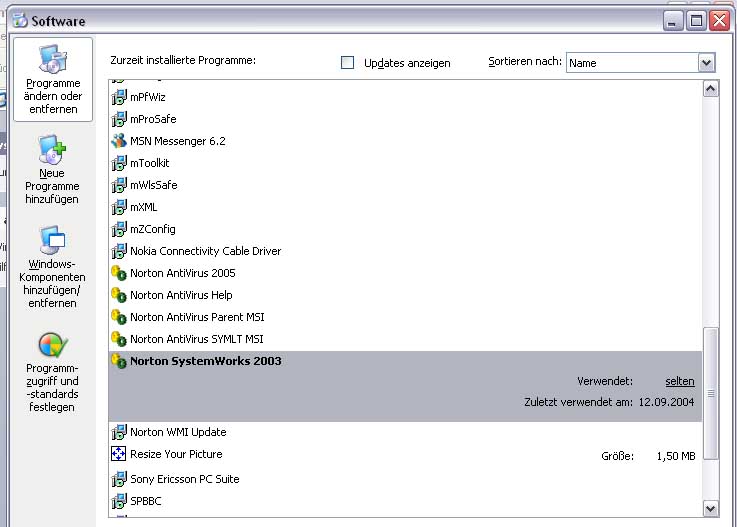
Task: Click the Norton AntiVirus 2005 icon
Action: click(x=119, y=273)
